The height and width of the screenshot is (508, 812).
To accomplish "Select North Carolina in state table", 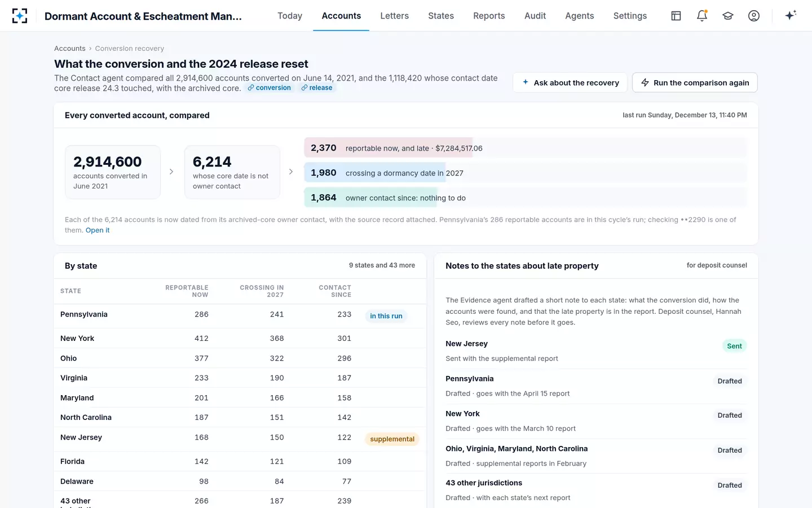I will tap(240, 418).
